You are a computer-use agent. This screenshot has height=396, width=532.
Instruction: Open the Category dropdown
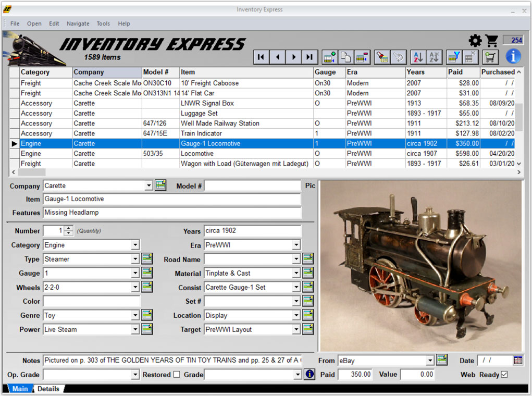pos(135,245)
